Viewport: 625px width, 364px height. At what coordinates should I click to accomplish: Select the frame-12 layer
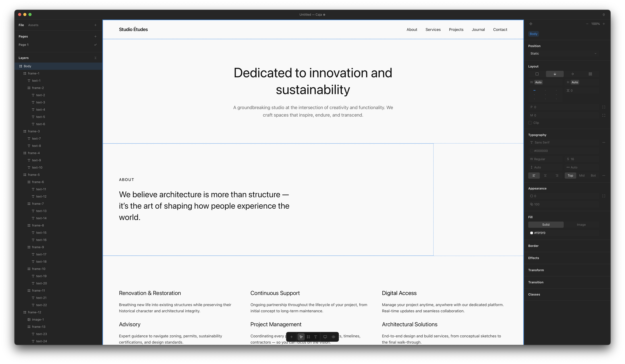pos(35,312)
